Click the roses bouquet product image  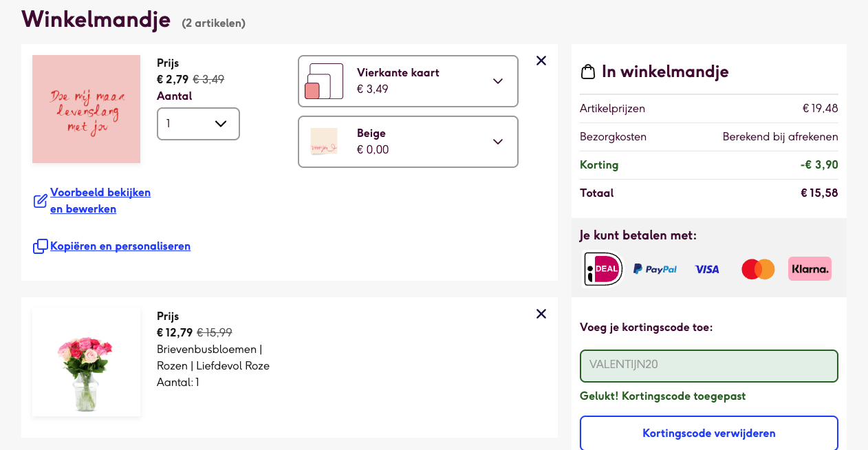tap(86, 363)
